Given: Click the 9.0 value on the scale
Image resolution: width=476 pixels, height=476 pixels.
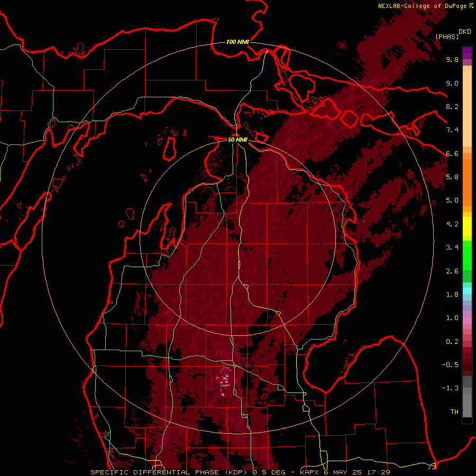Looking at the screenshot, I should tap(452, 83).
